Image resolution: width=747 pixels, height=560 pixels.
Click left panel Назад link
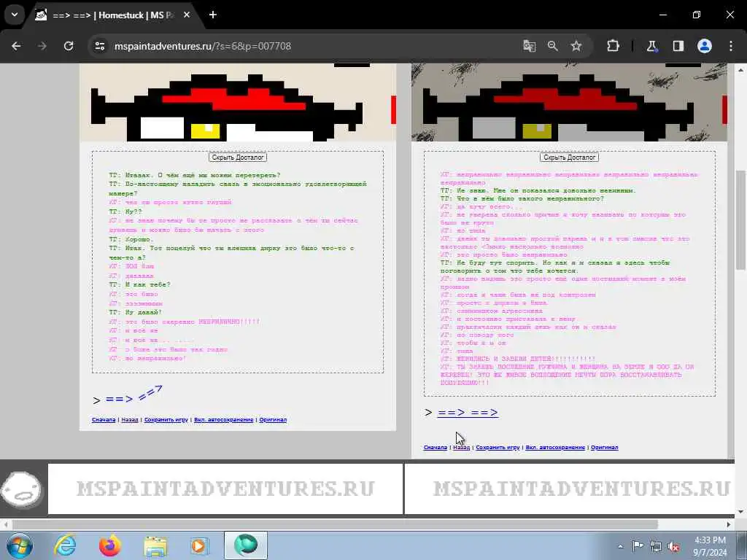[130, 419]
